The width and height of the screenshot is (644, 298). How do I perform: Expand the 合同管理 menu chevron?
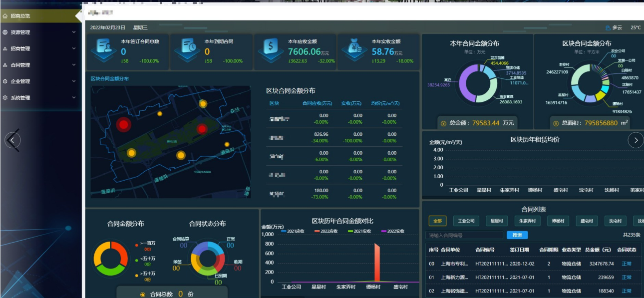click(x=74, y=65)
